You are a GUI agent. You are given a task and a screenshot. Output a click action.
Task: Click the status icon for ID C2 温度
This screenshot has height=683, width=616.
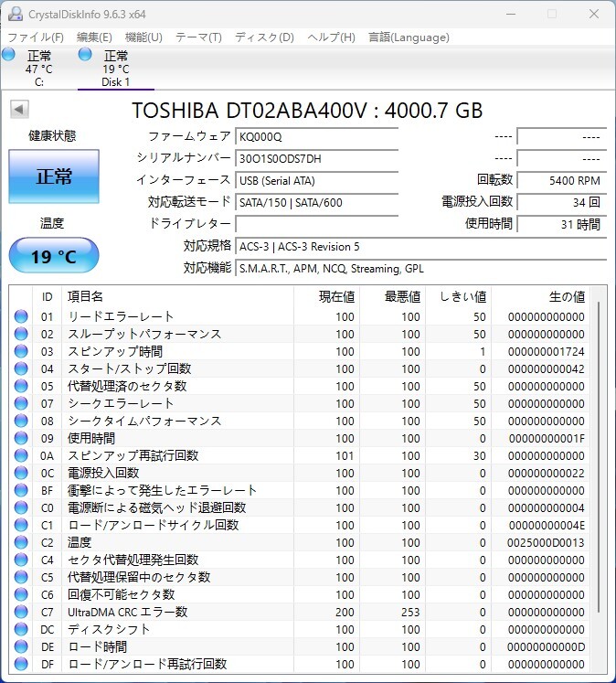click(x=21, y=542)
